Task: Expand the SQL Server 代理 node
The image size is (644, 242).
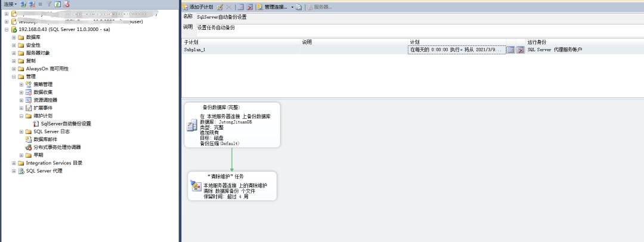Action: pyautogui.click(x=14, y=171)
